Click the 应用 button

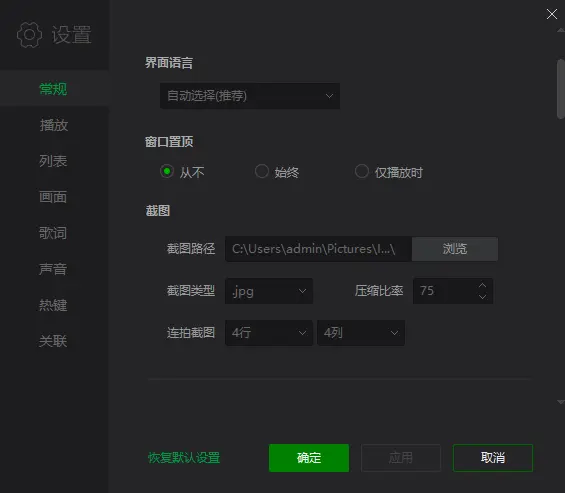coord(401,458)
